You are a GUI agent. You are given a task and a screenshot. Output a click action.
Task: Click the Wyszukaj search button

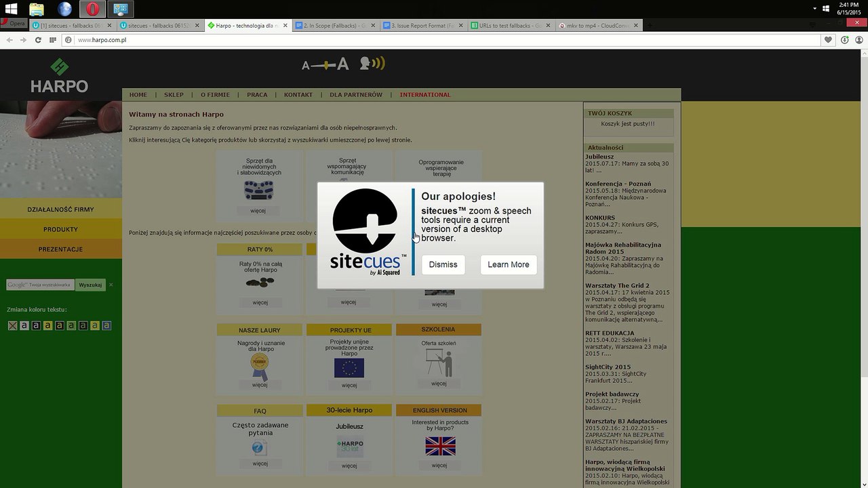90,285
